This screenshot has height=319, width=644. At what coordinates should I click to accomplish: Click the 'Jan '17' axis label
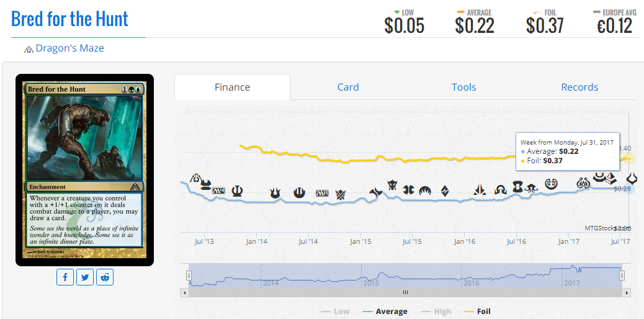[x=569, y=241]
